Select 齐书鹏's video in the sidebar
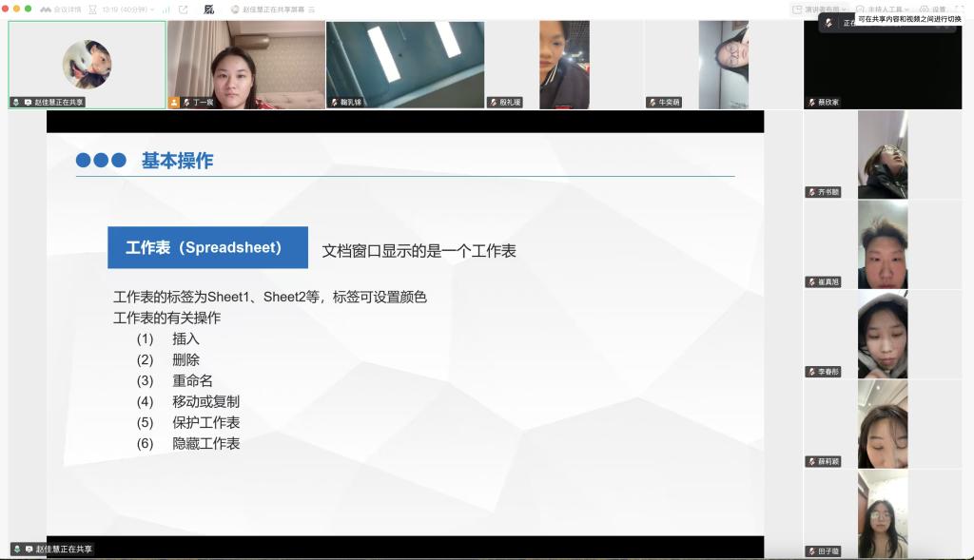The width and height of the screenshot is (974, 560). click(x=882, y=154)
